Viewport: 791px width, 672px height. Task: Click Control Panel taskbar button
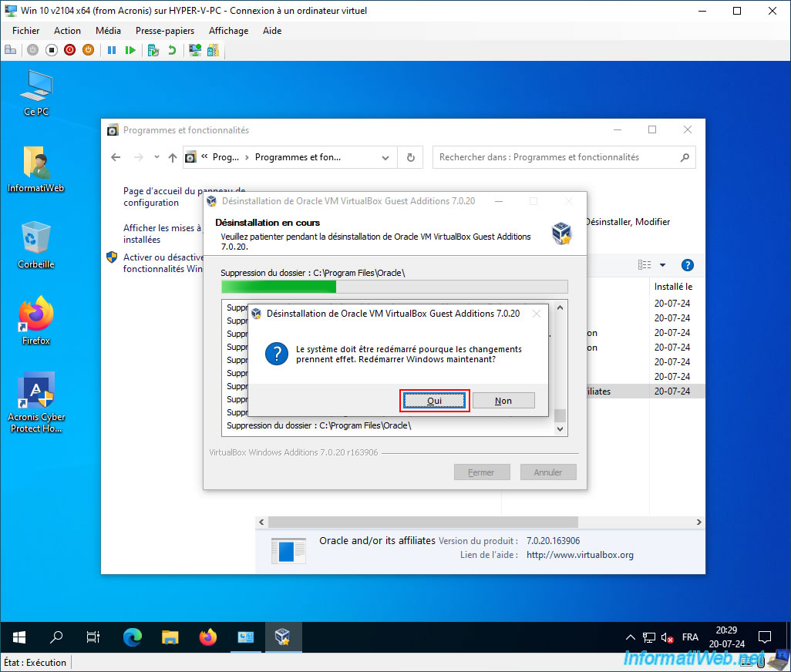tap(246, 637)
